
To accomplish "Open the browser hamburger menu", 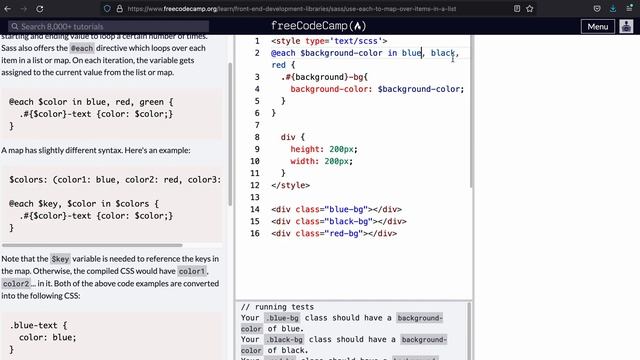I will 629,9.
